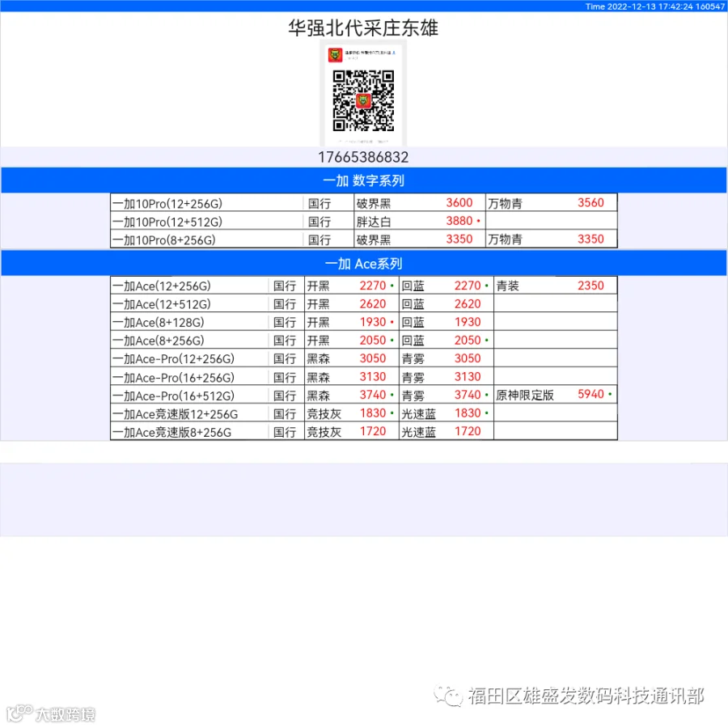
Task: Click 光速蓝 price 1720
Action: [468, 430]
